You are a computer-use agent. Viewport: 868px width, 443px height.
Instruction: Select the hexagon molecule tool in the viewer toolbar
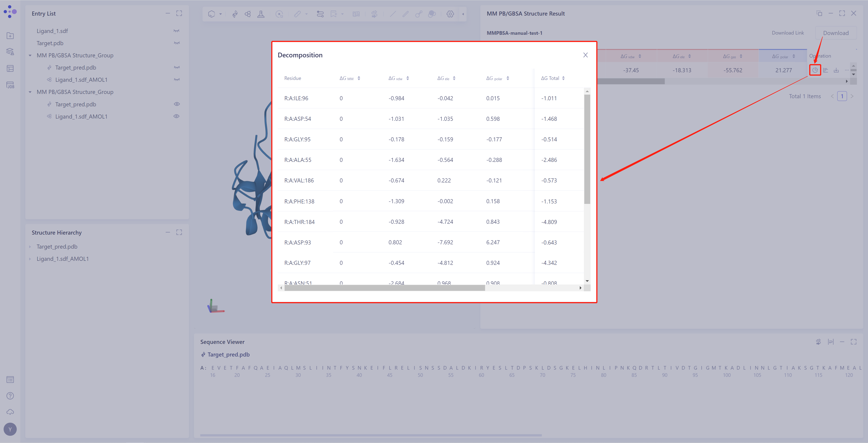point(212,14)
